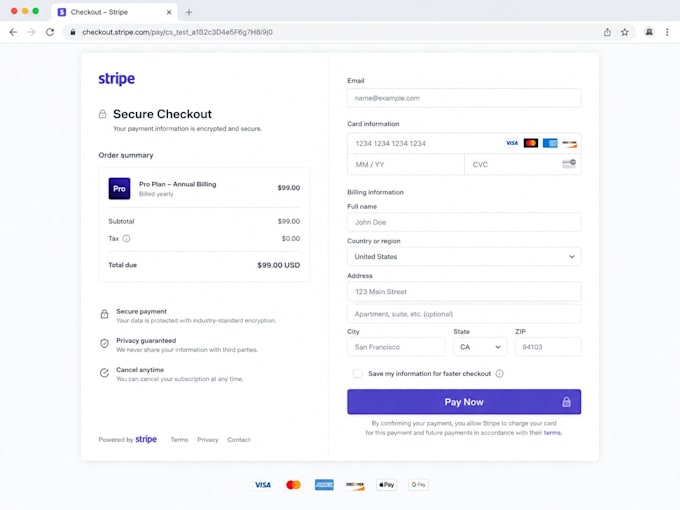
Task: Click the Billed yearly text
Action: click(x=156, y=194)
